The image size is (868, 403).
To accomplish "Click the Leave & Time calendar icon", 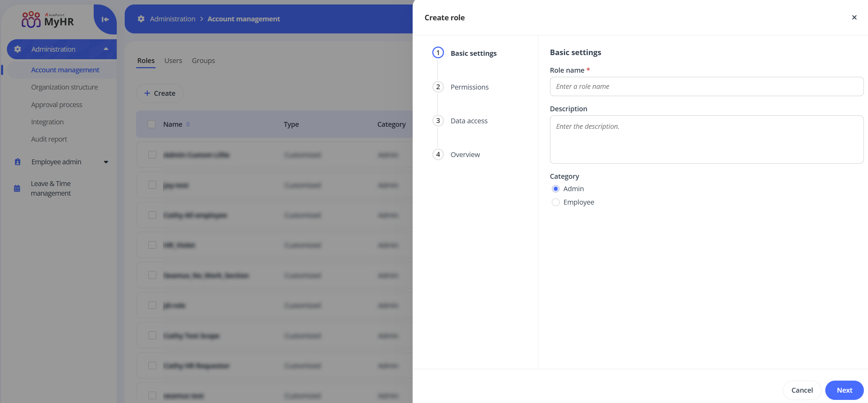I will [x=17, y=188].
